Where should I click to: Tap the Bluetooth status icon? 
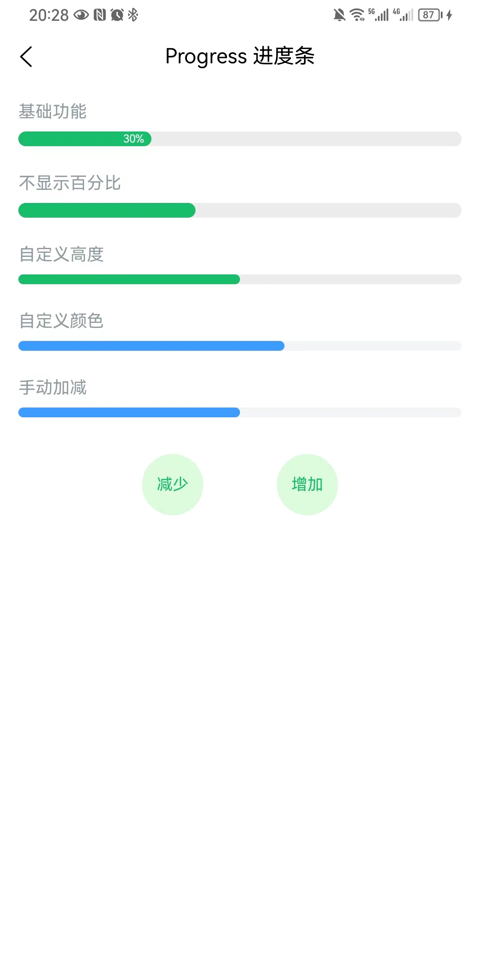133,16
